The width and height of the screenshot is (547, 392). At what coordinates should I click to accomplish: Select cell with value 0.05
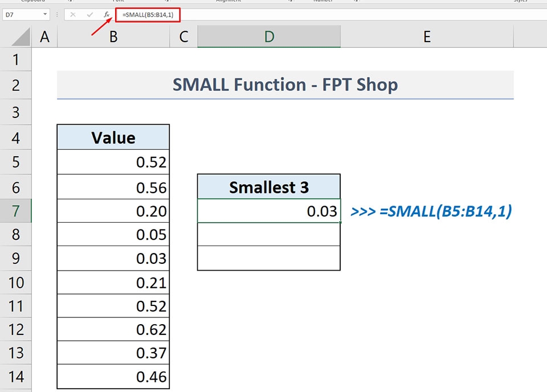click(113, 234)
